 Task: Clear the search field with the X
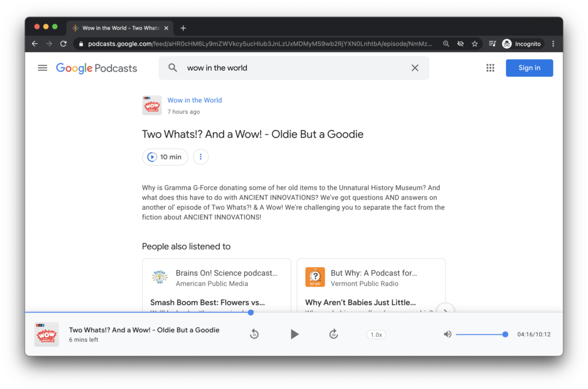[x=415, y=67]
